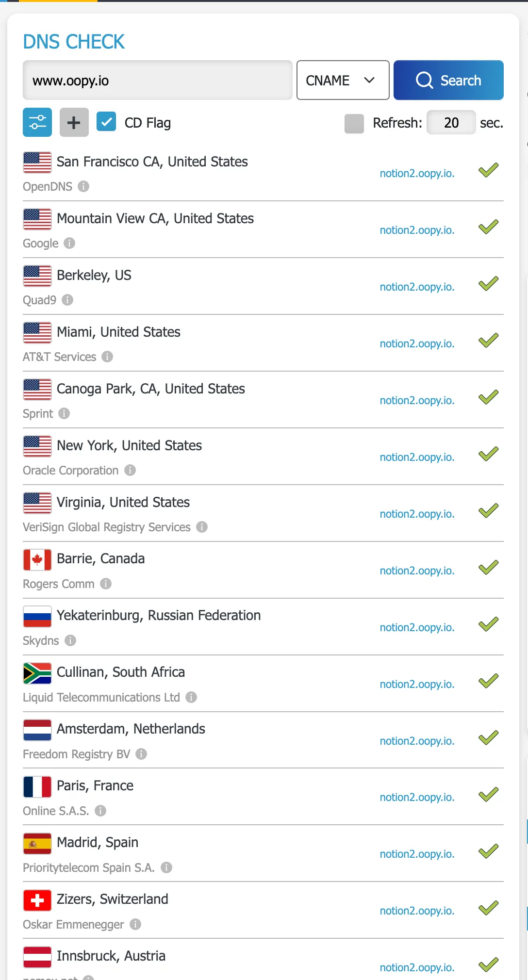
Task: Uncheck the CD Flag checkbox
Action: [106, 122]
